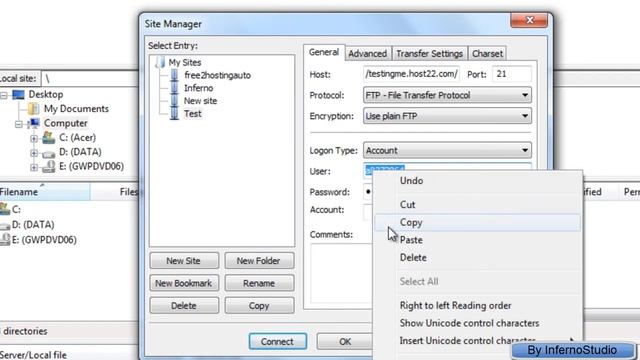
Task: Switch to the Advanced tab
Action: tap(368, 53)
